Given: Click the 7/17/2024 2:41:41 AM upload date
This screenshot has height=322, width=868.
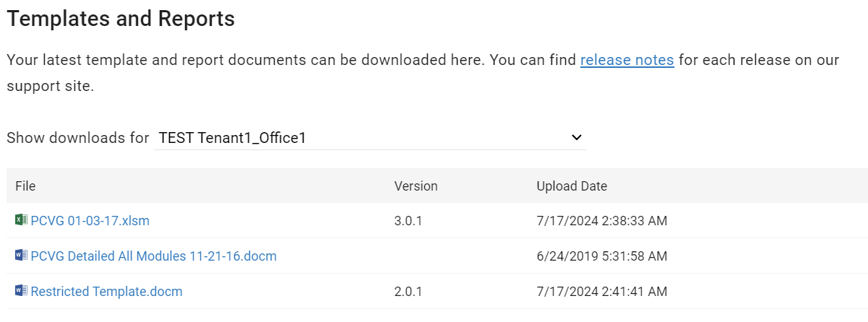Looking at the screenshot, I should (x=601, y=292).
